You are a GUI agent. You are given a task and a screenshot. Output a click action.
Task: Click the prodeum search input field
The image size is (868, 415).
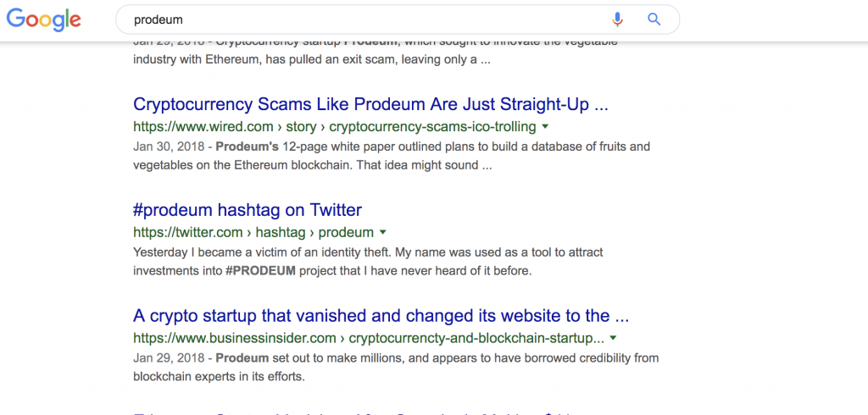point(365,20)
